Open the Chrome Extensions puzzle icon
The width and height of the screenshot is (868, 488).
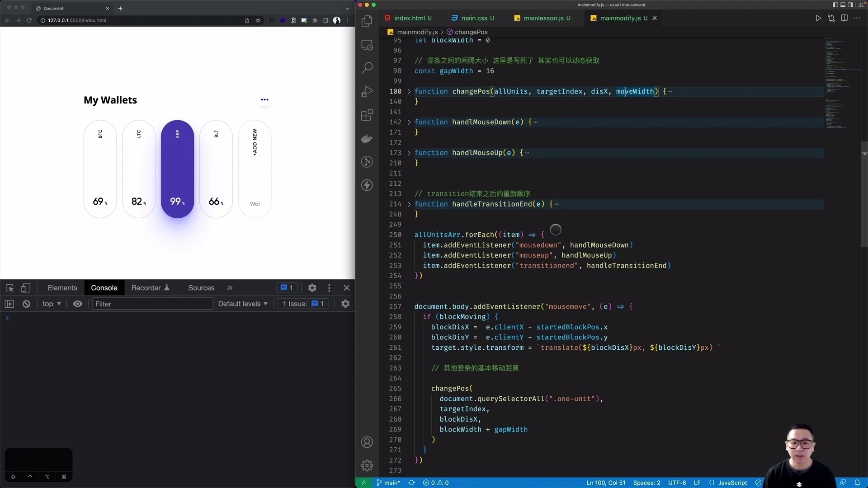[x=315, y=20]
